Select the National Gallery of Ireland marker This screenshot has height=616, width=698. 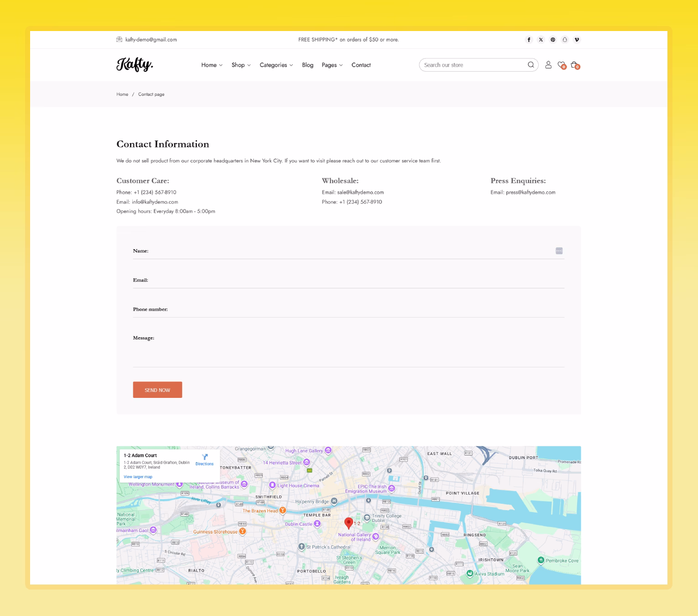tap(375, 537)
